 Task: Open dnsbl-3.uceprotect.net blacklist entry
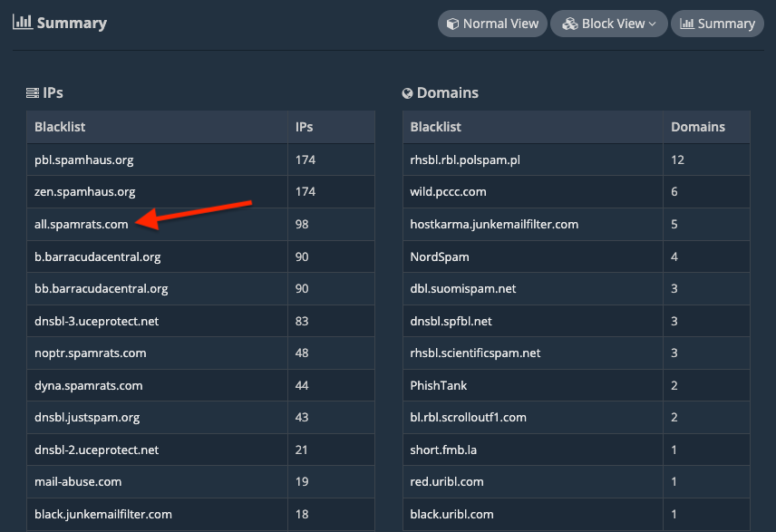[96, 321]
